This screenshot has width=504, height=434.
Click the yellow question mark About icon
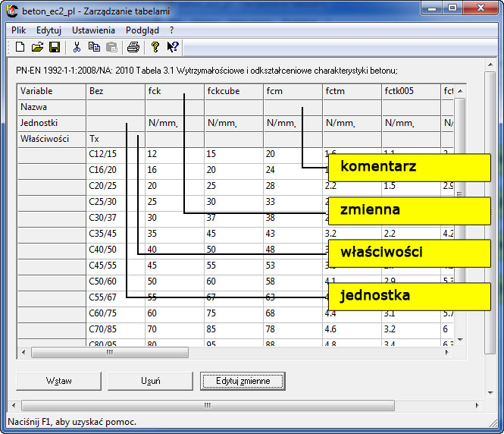pos(155,47)
